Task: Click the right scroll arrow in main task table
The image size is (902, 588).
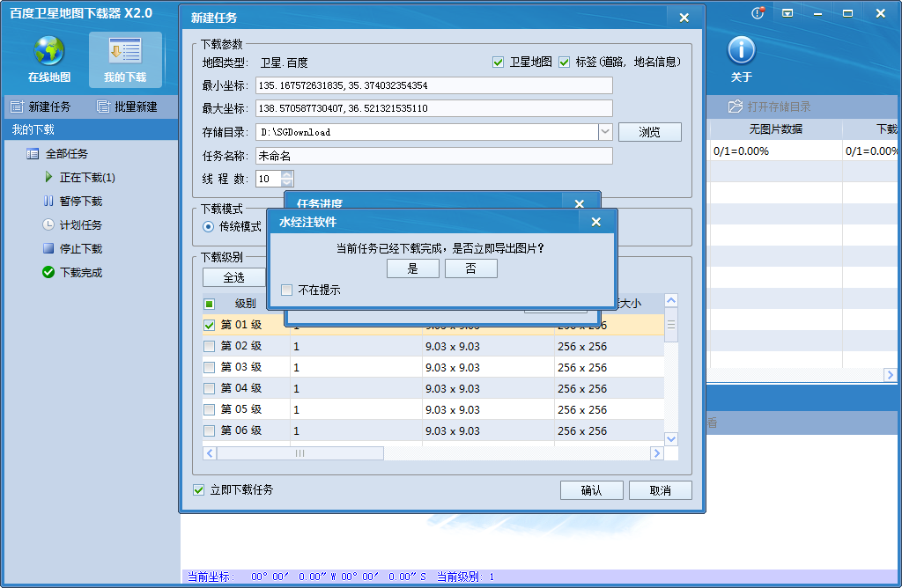Action: coord(890,375)
